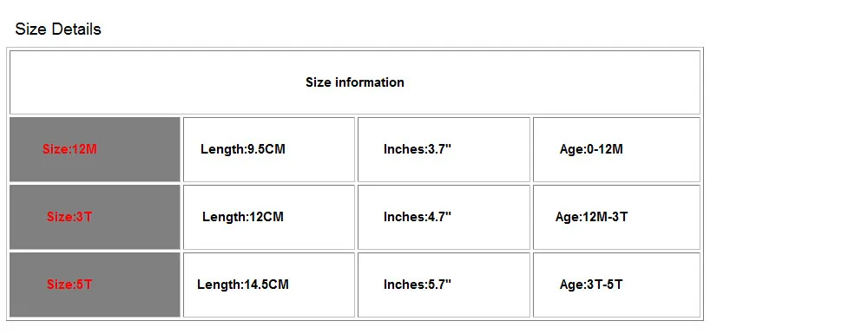Click the Age:3T-5T cell
868x334 pixels.
(x=616, y=285)
